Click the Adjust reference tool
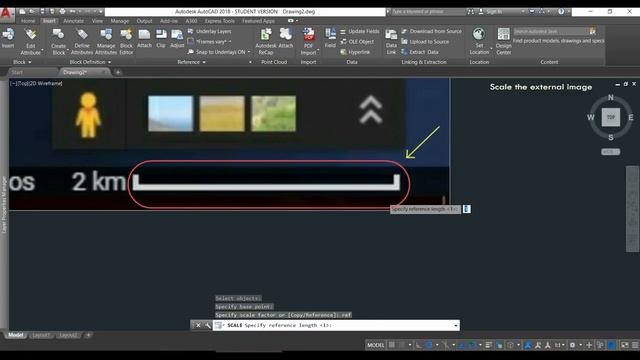Screen dimensions: 640x360 tap(177, 35)
